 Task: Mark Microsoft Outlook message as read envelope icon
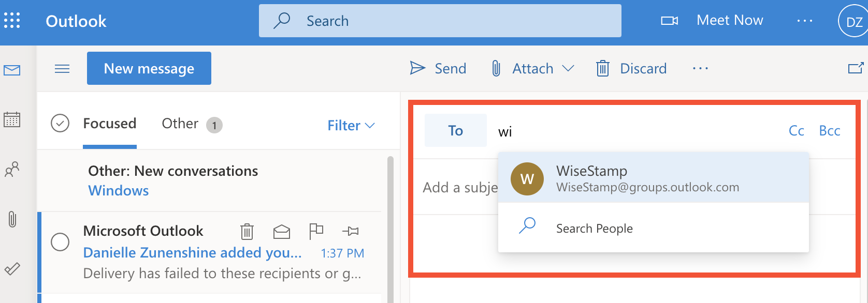click(x=281, y=231)
